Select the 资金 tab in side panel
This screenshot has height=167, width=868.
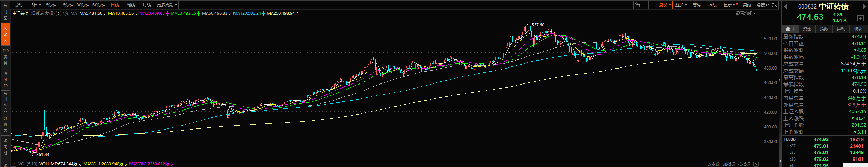point(807,29)
